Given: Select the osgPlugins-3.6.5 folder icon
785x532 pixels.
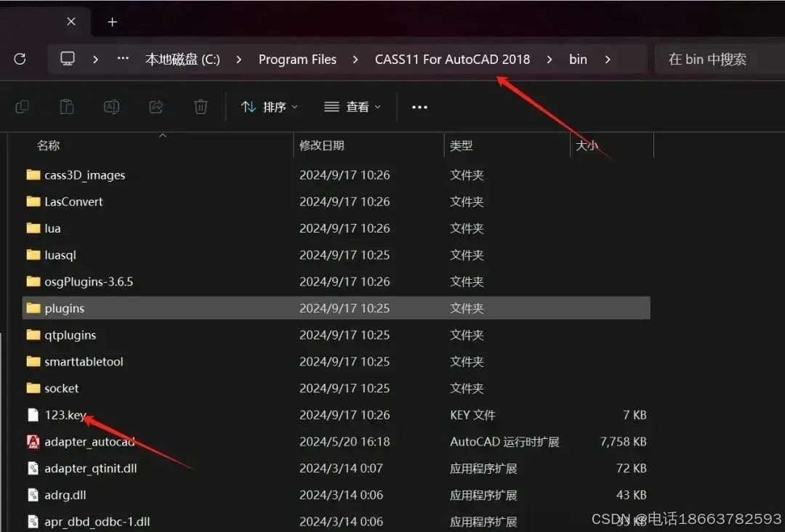Looking at the screenshot, I should (33, 281).
